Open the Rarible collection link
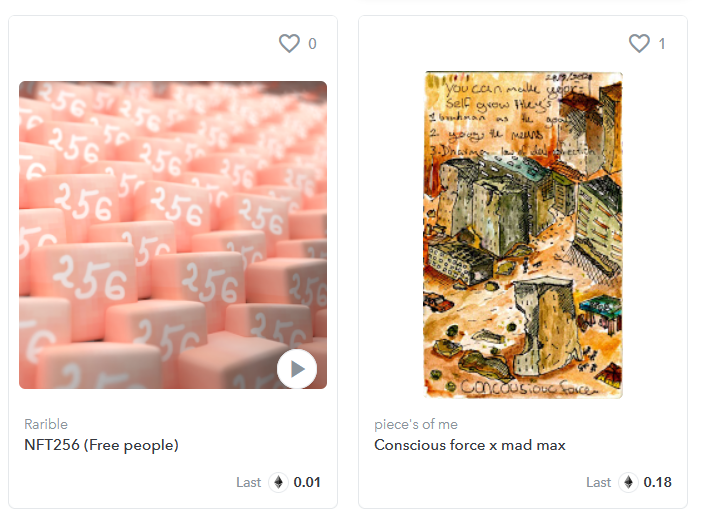The height and width of the screenshot is (525, 721). pyautogui.click(x=46, y=424)
